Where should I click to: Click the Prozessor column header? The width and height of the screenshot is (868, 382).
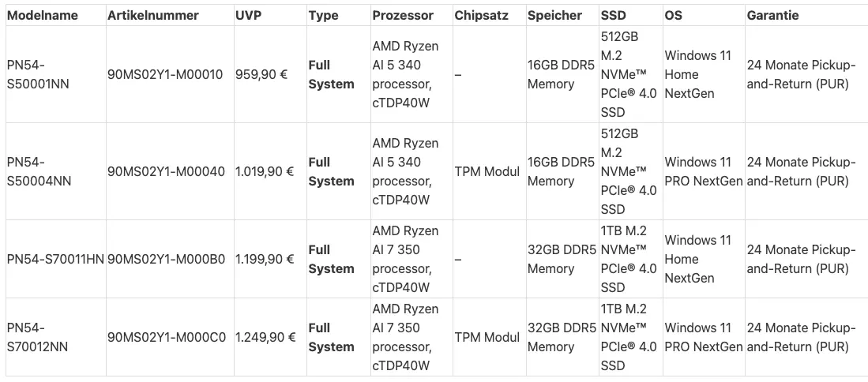403,16
